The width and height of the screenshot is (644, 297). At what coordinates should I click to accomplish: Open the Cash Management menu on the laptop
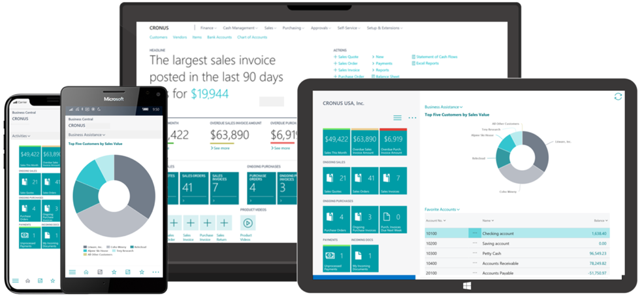240,28
